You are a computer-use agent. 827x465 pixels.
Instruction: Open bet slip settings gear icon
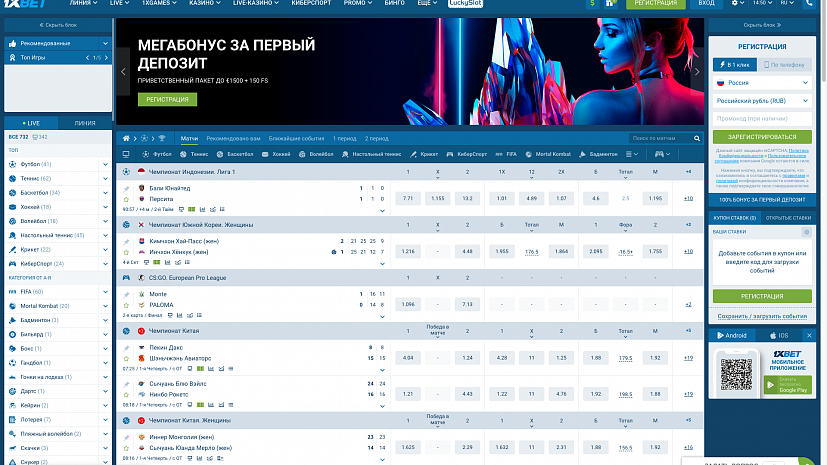pos(805,231)
